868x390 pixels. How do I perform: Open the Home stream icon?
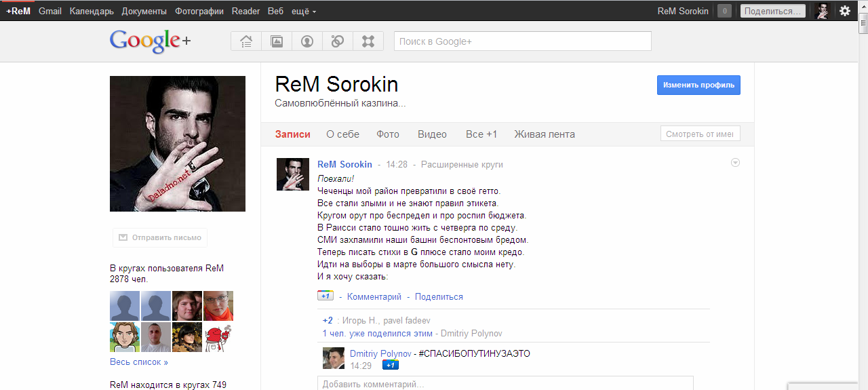coord(246,41)
